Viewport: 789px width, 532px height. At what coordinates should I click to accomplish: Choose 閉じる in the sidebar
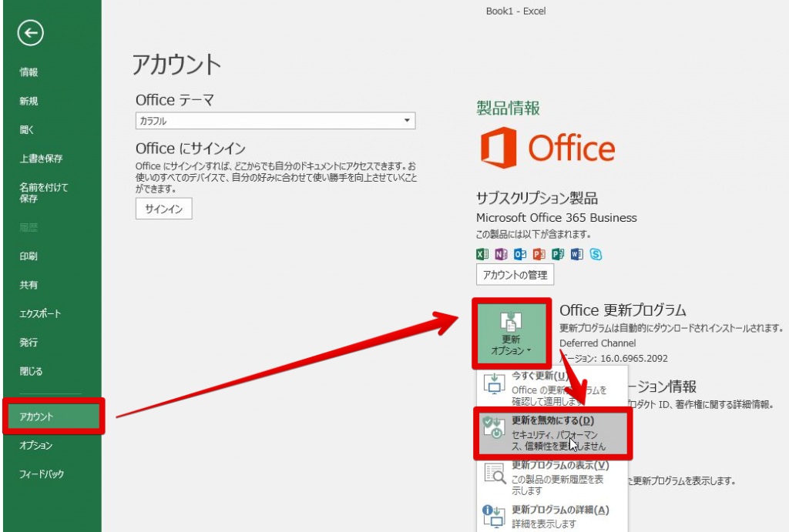[x=31, y=372]
